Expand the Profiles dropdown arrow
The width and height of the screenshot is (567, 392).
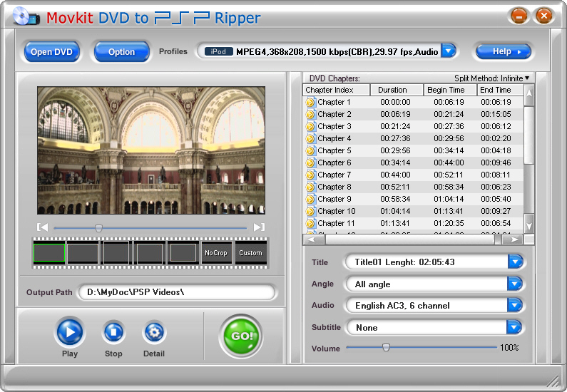[449, 51]
